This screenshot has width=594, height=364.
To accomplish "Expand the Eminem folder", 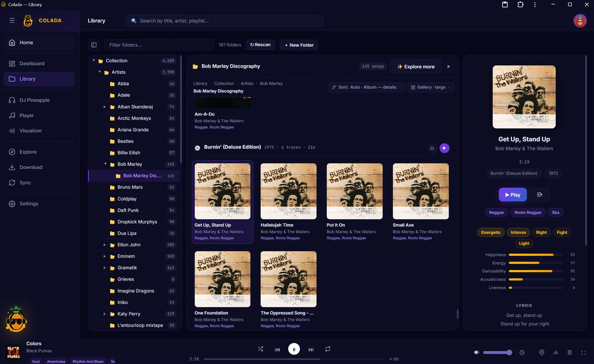I will pyautogui.click(x=105, y=256).
